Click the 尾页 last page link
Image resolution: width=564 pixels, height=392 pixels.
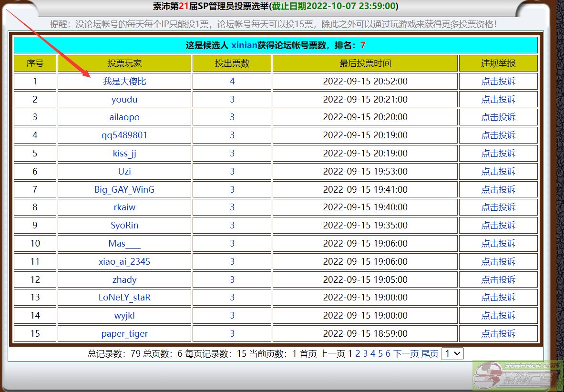pyautogui.click(x=430, y=353)
